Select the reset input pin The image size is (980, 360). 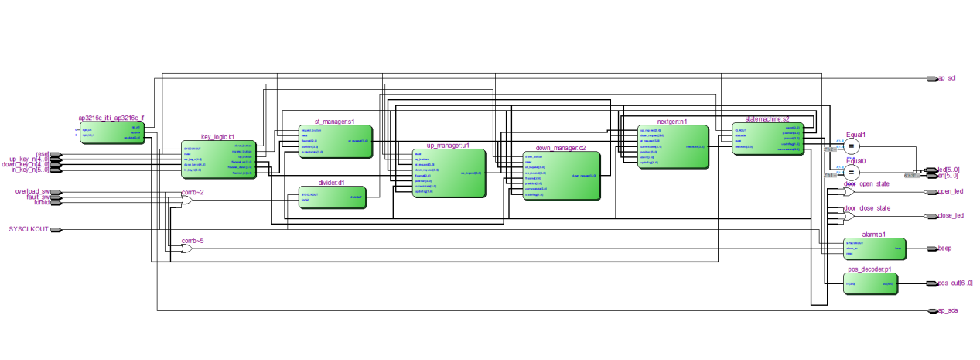pos(56,155)
